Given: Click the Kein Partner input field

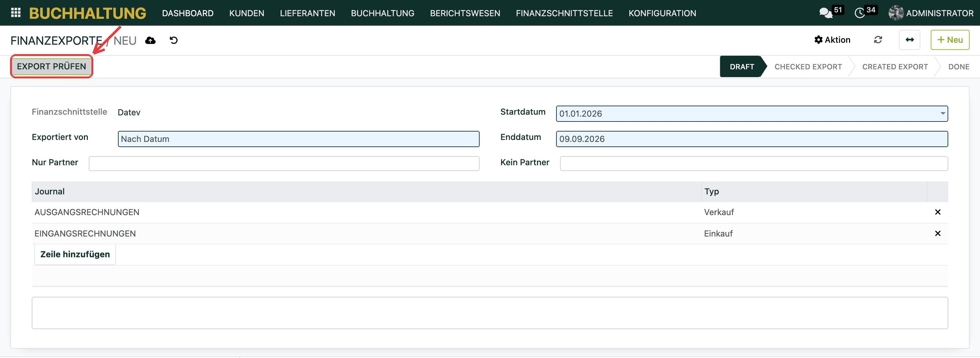Looking at the screenshot, I should coord(754,164).
